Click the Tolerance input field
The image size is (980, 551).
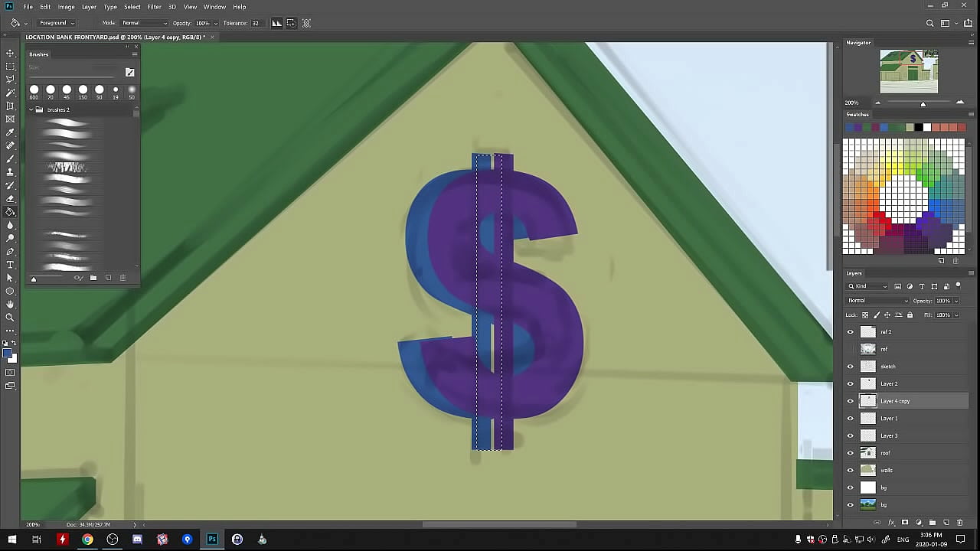[256, 23]
